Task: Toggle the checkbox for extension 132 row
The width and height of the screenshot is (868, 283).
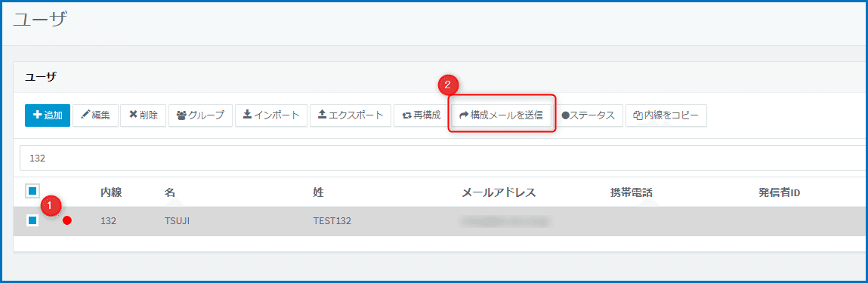Action: [32, 220]
